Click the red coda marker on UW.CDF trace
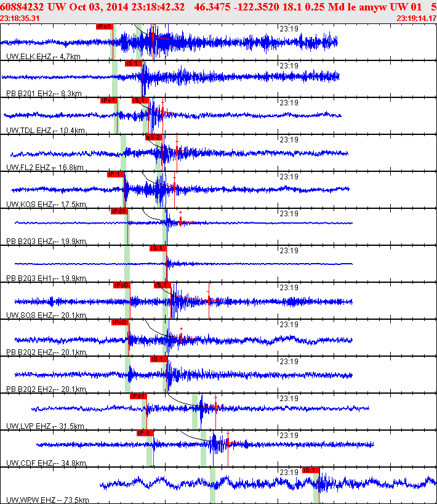The width and height of the screenshot is (437, 504). (228, 443)
